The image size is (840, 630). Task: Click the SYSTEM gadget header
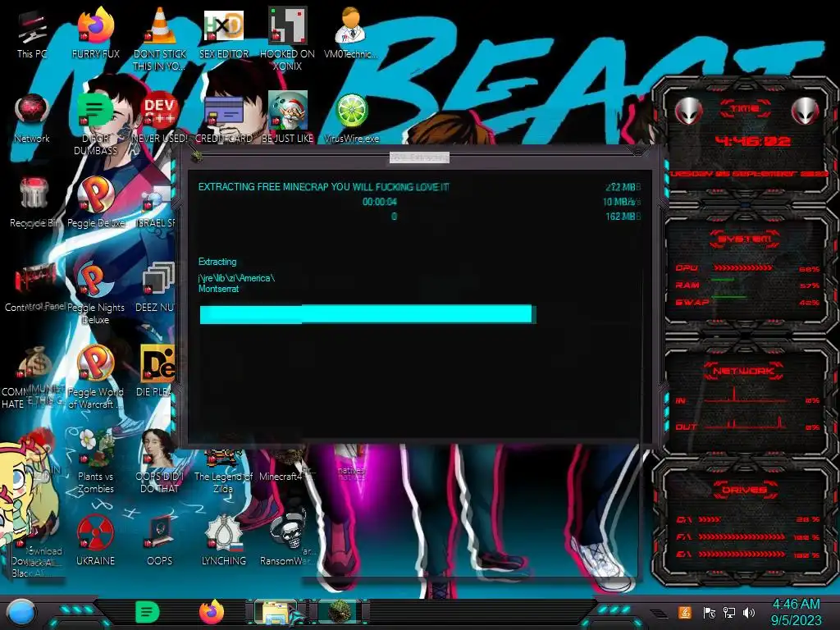[745, 239]
